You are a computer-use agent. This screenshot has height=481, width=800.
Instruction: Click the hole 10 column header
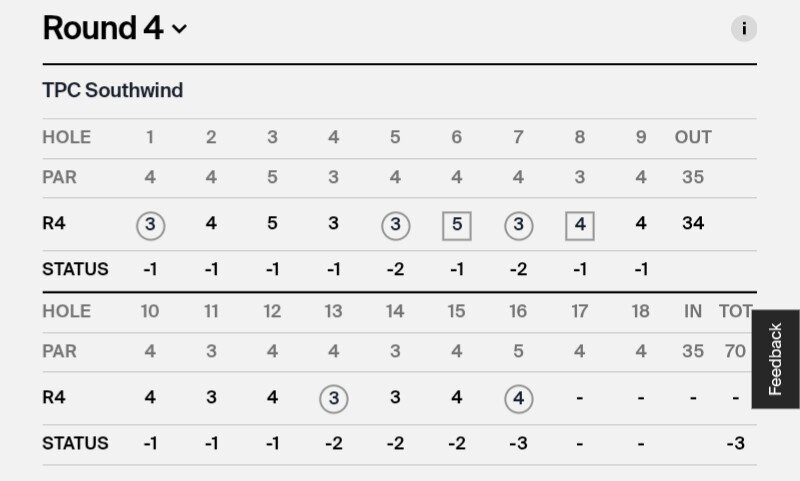tap(150, 311)
